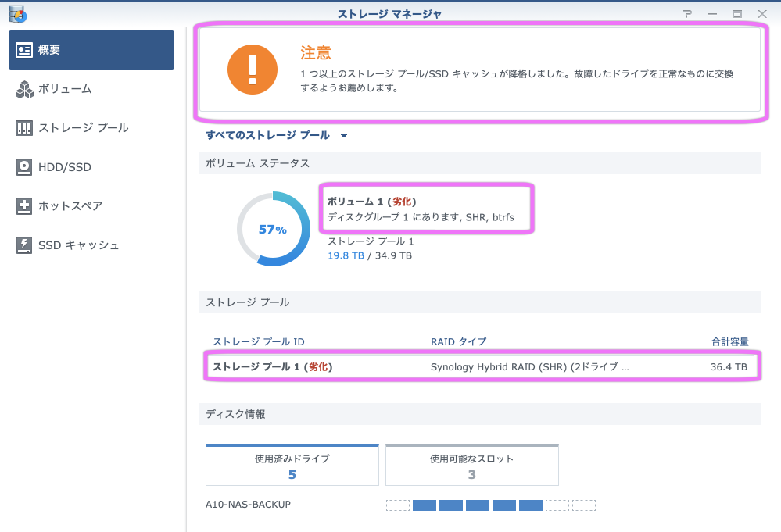The height and width of the screenshot is (532, 781).
Task: Click the SSD キャッシュ lightning icon
Action: click(24, 245)
